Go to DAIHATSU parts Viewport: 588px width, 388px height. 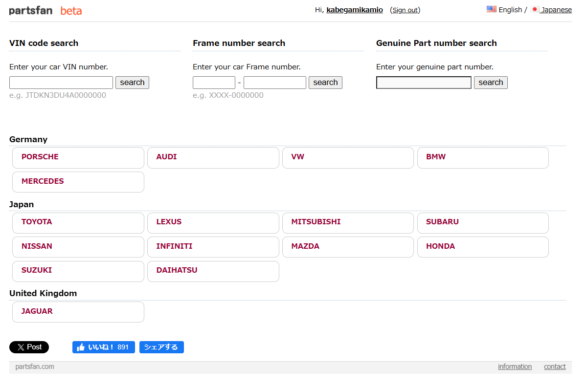[x=213, y=271]
